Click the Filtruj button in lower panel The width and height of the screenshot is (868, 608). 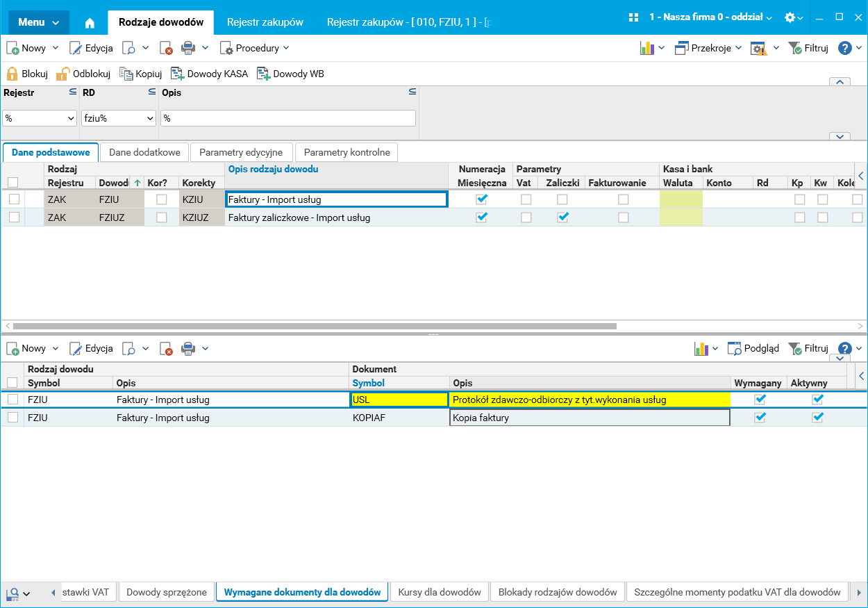click(808, 348)
